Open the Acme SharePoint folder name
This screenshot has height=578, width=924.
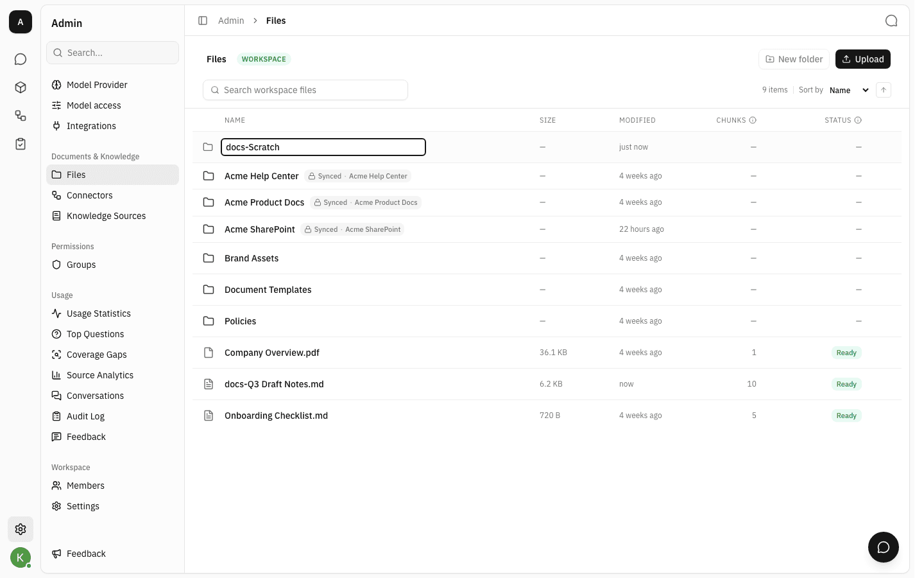tap(260, 229)
